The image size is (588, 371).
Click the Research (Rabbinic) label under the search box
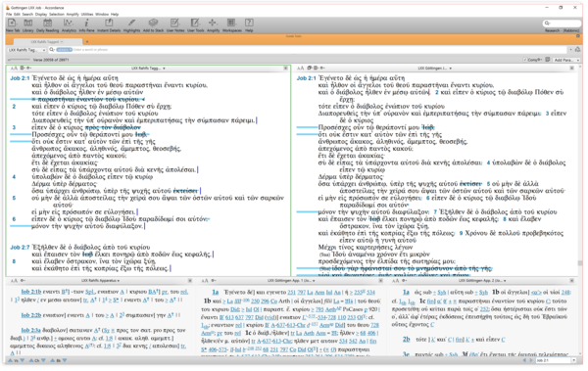coord(562,30)
